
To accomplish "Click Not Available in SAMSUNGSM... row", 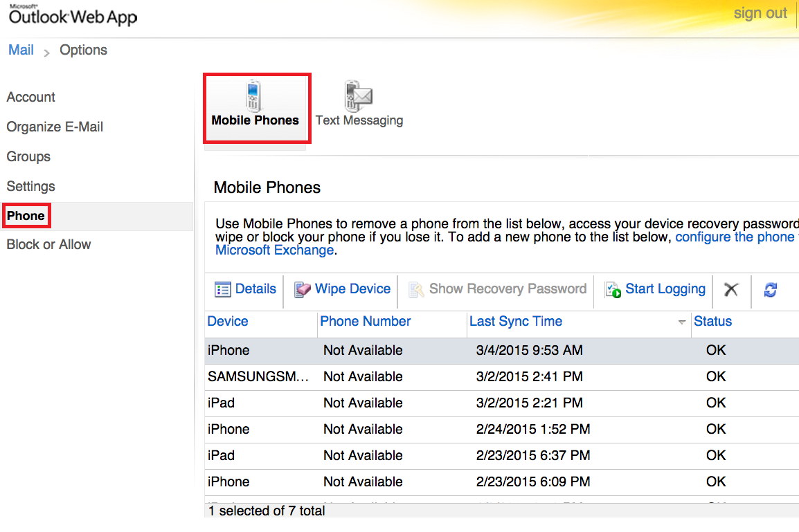I will pos(363,377).
